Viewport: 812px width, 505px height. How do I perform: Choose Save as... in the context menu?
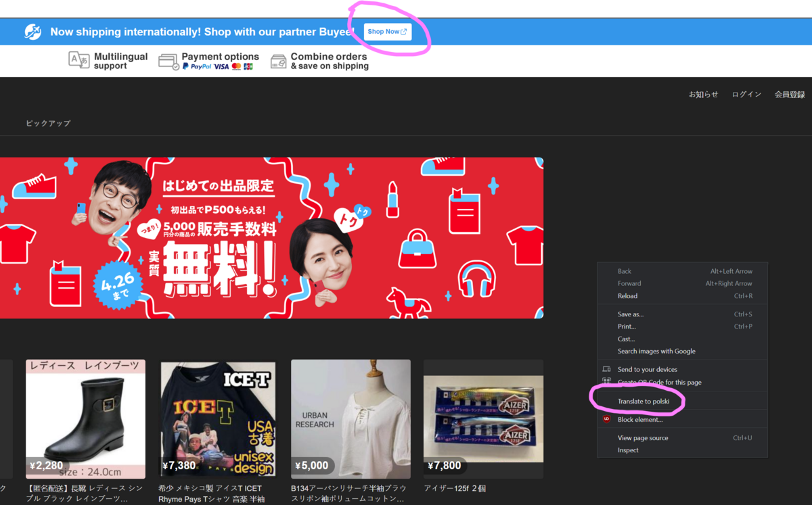click(683, 314)
